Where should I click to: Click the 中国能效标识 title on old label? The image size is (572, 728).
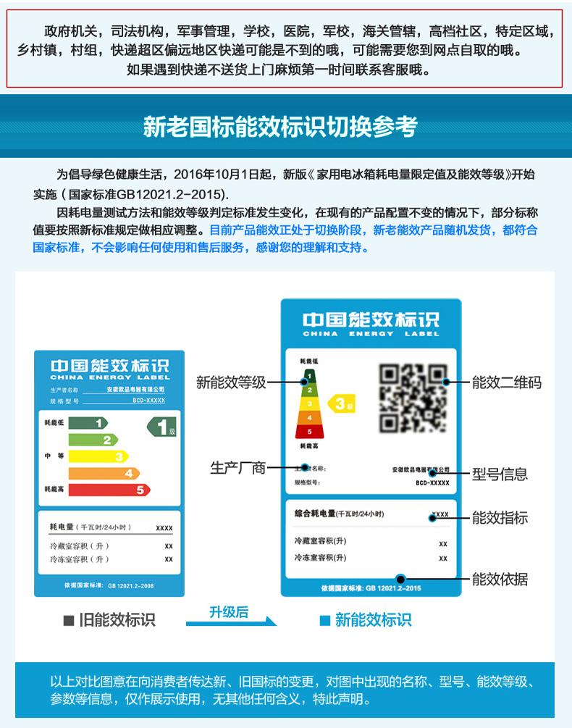point(109,366)
